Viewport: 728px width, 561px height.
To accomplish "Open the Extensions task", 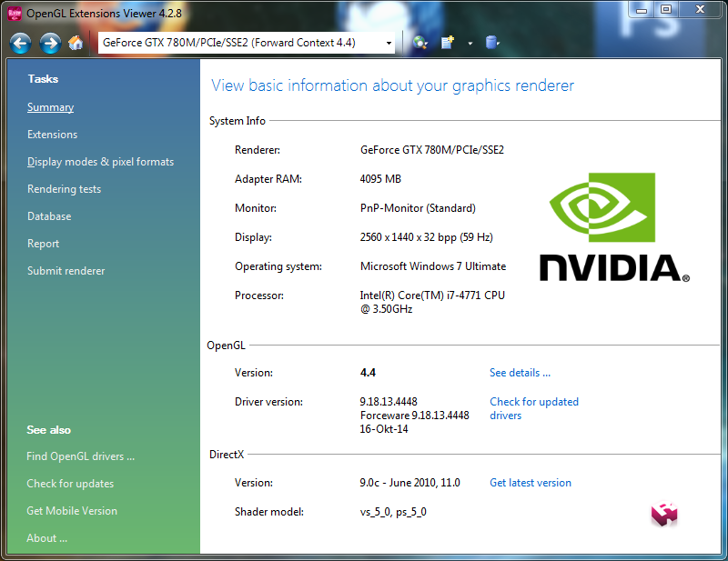I will tap(52, 135).
